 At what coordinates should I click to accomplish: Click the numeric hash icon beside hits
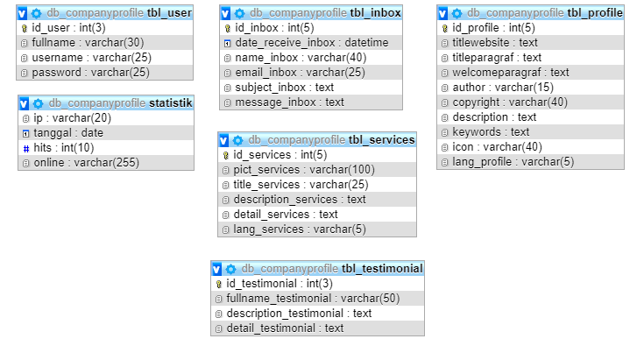click(x=26, y=149)
